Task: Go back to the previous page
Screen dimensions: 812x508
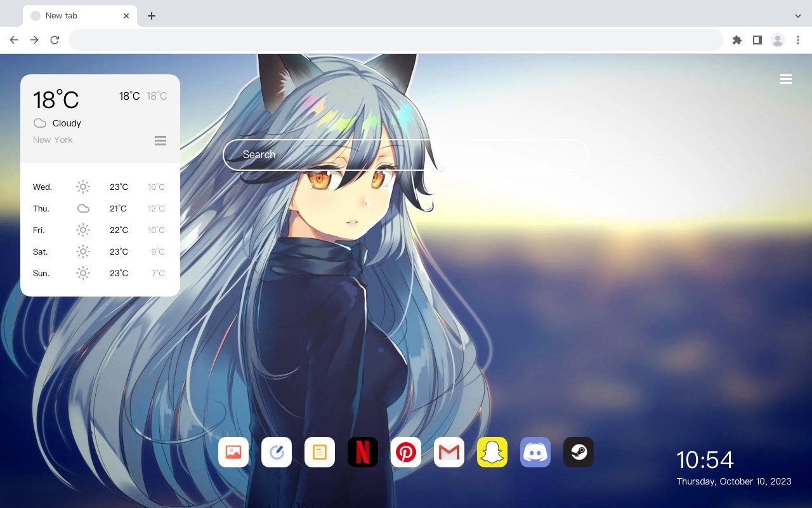Action: (x=14, y=40)
